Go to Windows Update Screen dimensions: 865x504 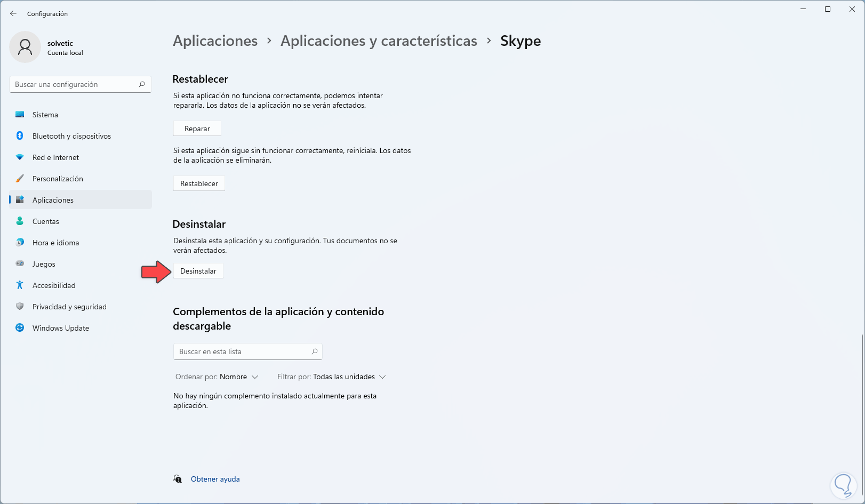click(81, 328)
